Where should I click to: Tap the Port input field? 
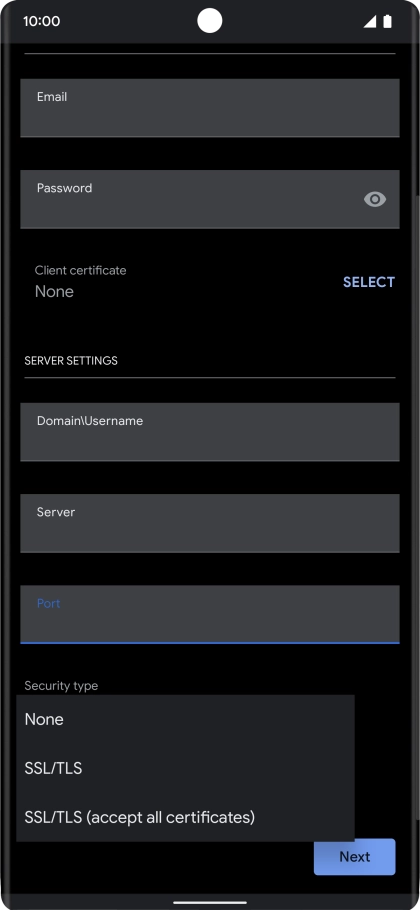coord(210,614)
